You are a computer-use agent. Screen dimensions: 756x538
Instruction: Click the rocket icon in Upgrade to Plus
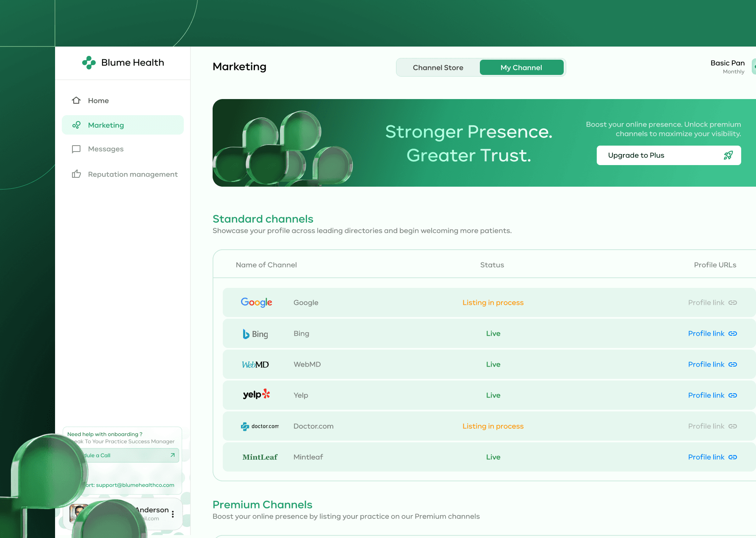point(728,155)
